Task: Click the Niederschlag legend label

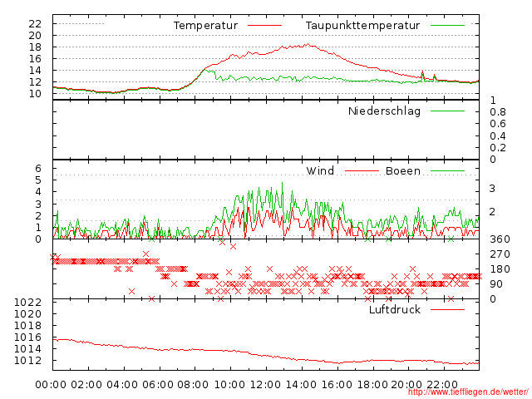Action: coord(384,111)
